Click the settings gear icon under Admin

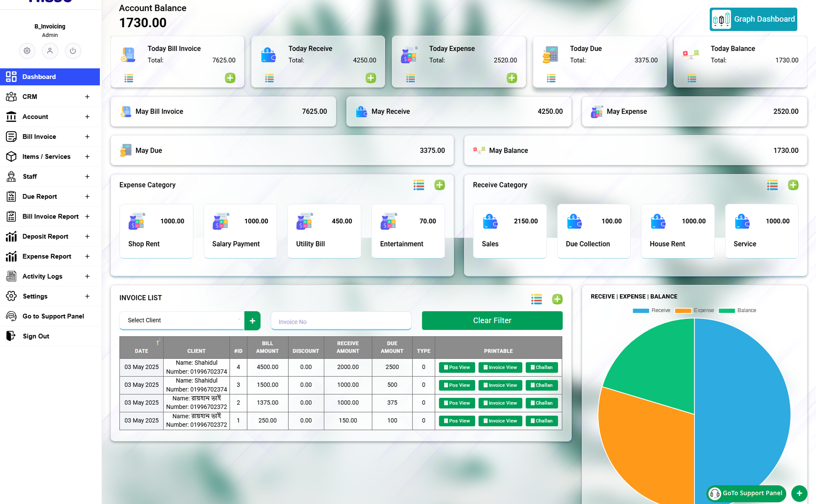pyautogui.click(x=27, y=51)
